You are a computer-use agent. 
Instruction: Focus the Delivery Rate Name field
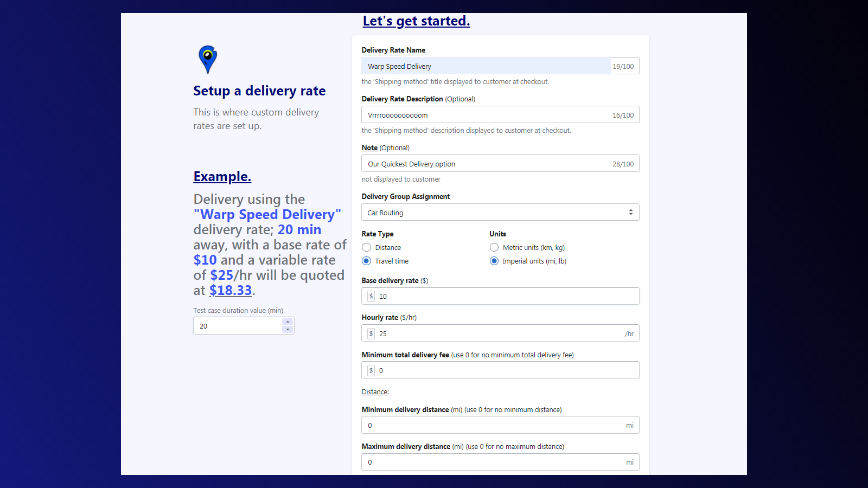[x=486, y=66]
